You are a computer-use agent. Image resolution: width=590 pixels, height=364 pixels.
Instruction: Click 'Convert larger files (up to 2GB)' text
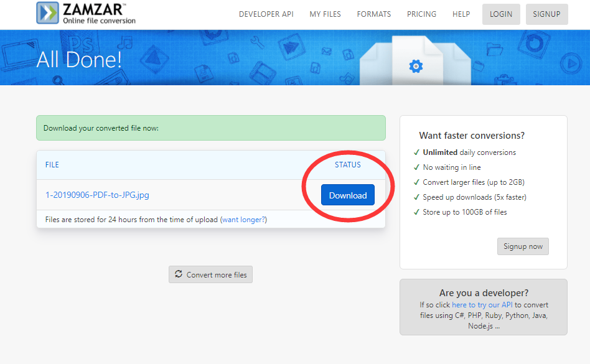click(474, 182)
